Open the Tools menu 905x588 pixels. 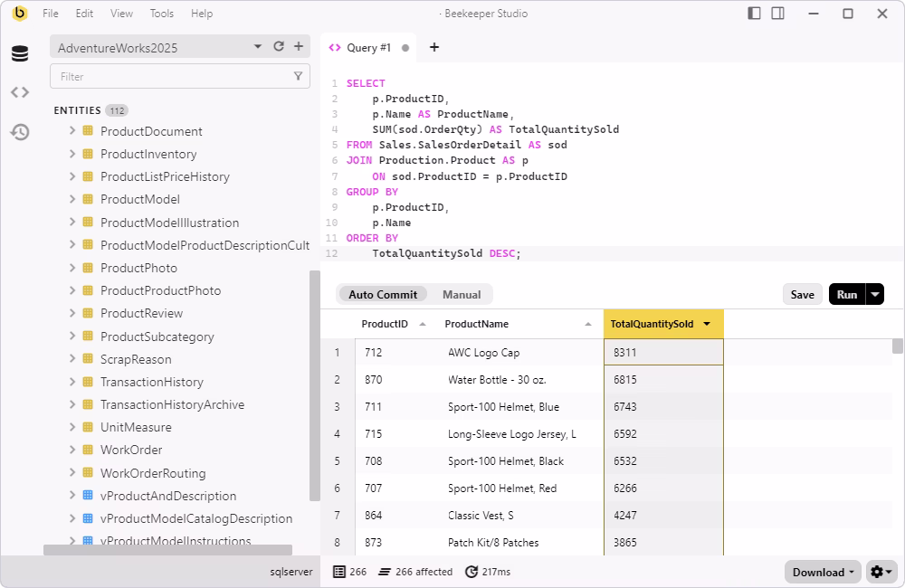tap(162, 14)
